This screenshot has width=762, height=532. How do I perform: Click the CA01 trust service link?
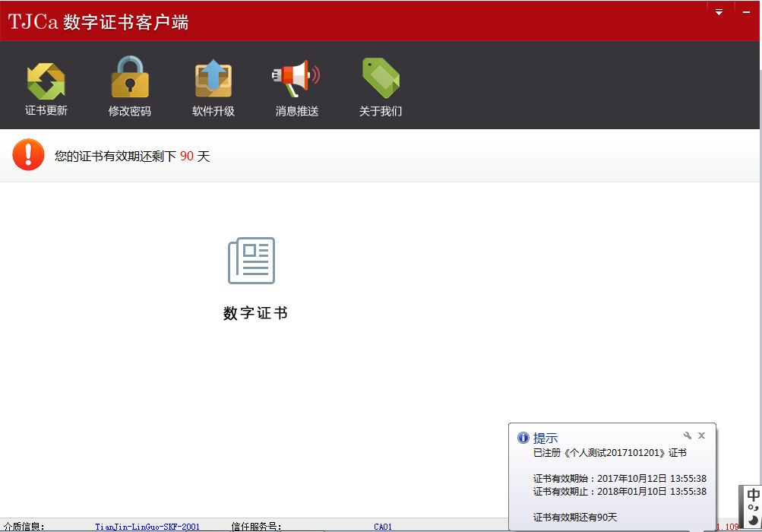coord(383,526)
